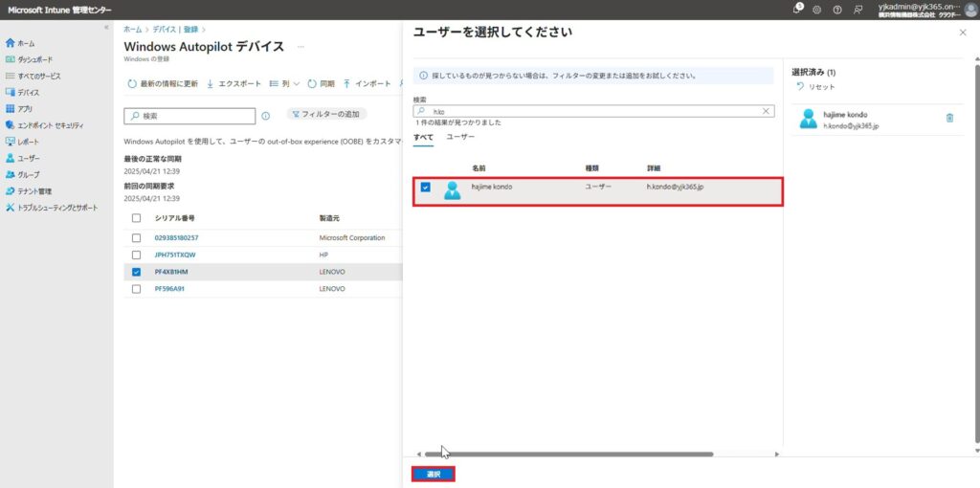
Task: Click the リセット link
Action: (815, 87)
